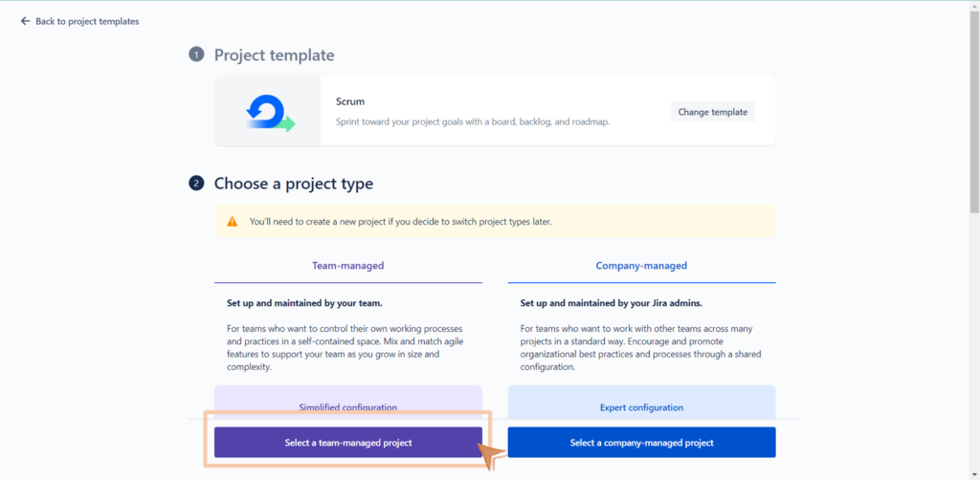Click the Scrum template title text
This screenshot has height=480, width=980.
(x=350, y=101)
